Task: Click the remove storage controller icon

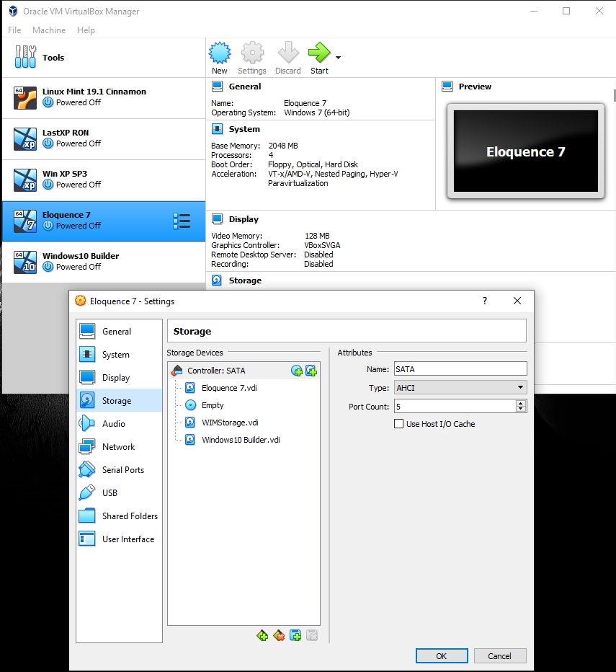Action: click(x=279, y=635)
